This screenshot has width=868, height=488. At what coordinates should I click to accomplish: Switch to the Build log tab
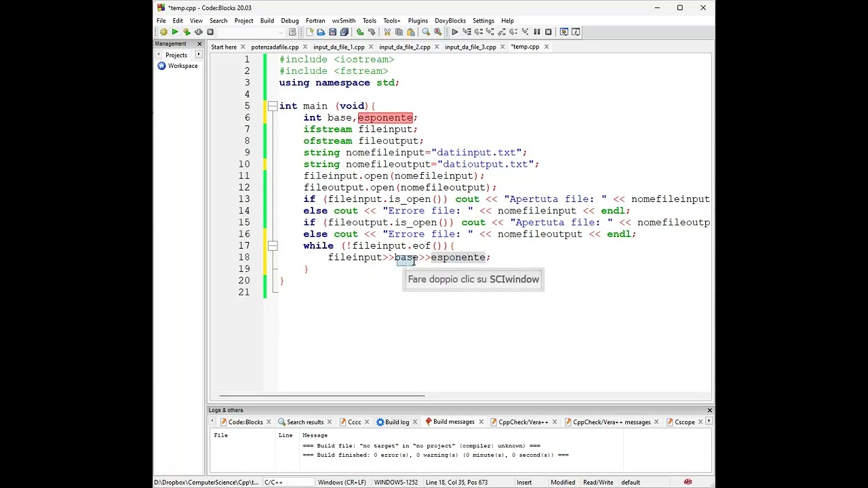point(397,422)
